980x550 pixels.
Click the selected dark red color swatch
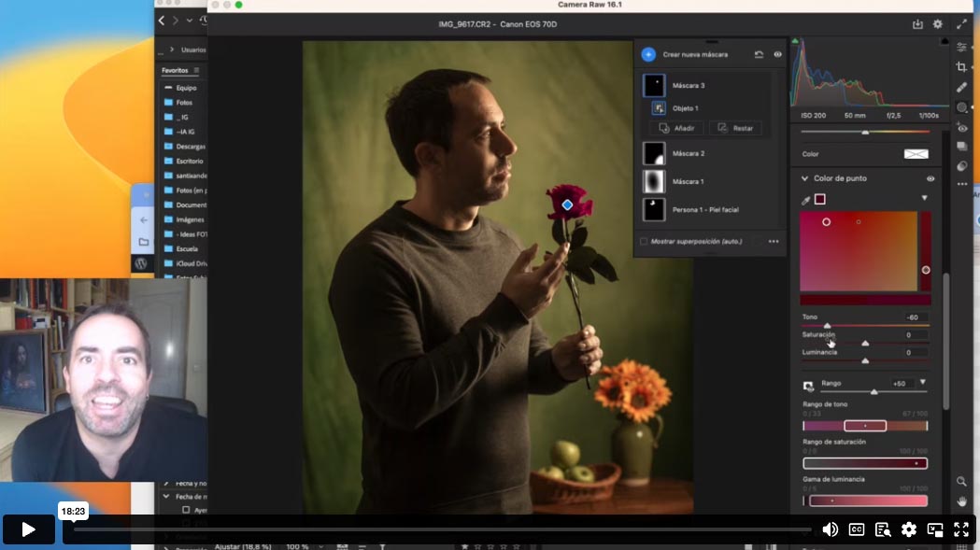point(820,200)
